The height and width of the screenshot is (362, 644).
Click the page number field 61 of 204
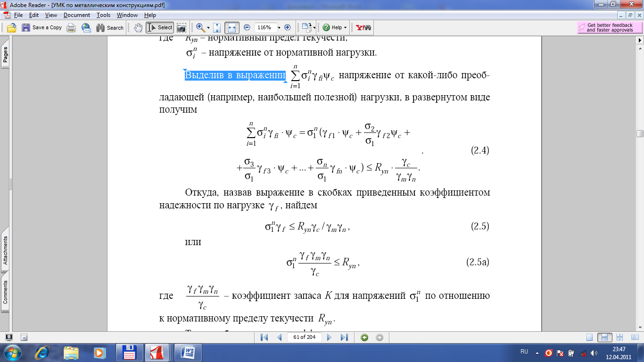click(x=304, y=337)
